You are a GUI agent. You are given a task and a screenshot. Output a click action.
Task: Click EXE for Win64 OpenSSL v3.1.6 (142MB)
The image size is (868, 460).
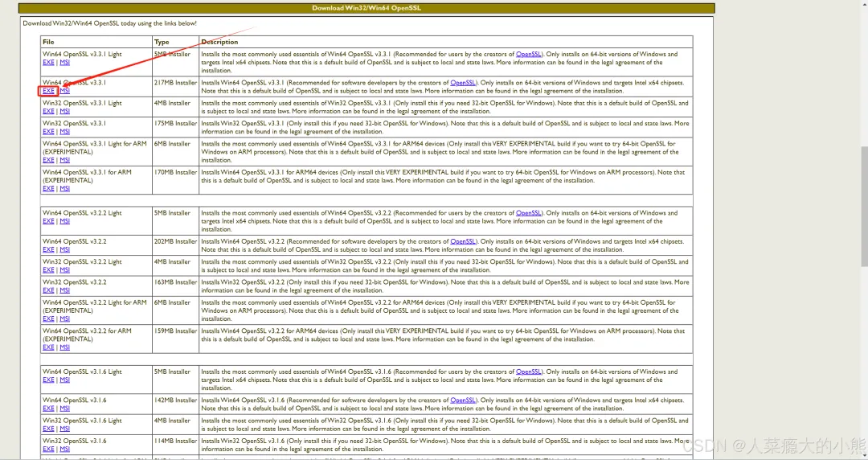click(x=48, y=409)
